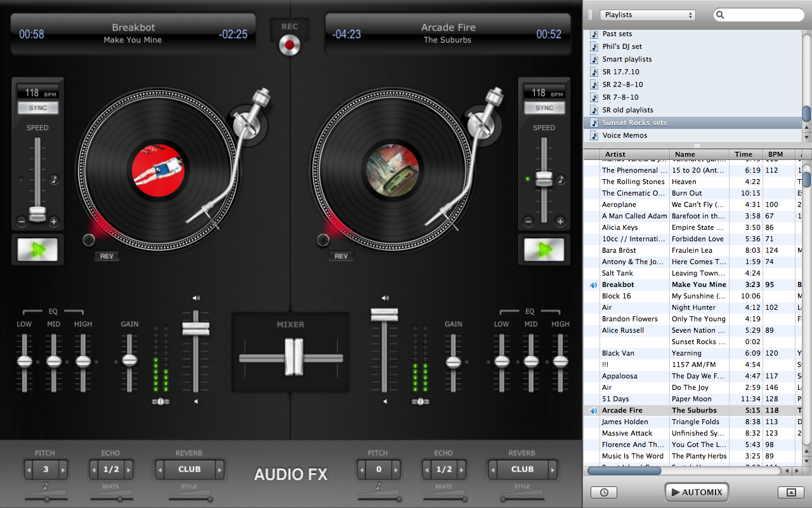Toggle SYNC on the left deck
Viewport: 812px width, 508px height.
(x=37, y=108)
